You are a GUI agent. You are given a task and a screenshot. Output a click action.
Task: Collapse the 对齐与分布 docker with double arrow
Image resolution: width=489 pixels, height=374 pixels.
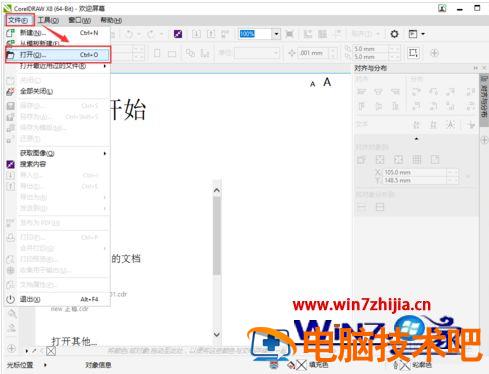tap(475, 68)
